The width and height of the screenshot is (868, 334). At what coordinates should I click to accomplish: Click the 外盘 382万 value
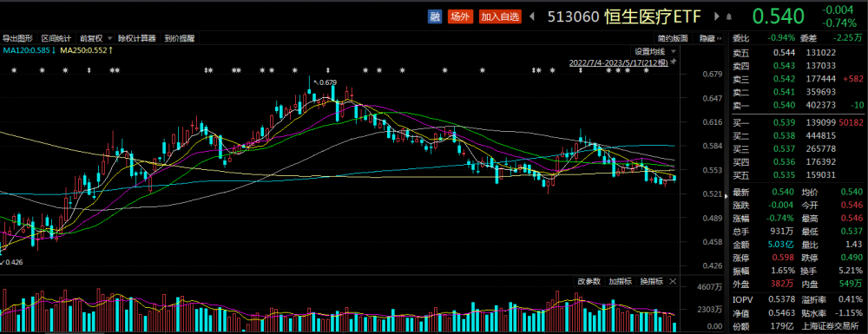(783, 284)
